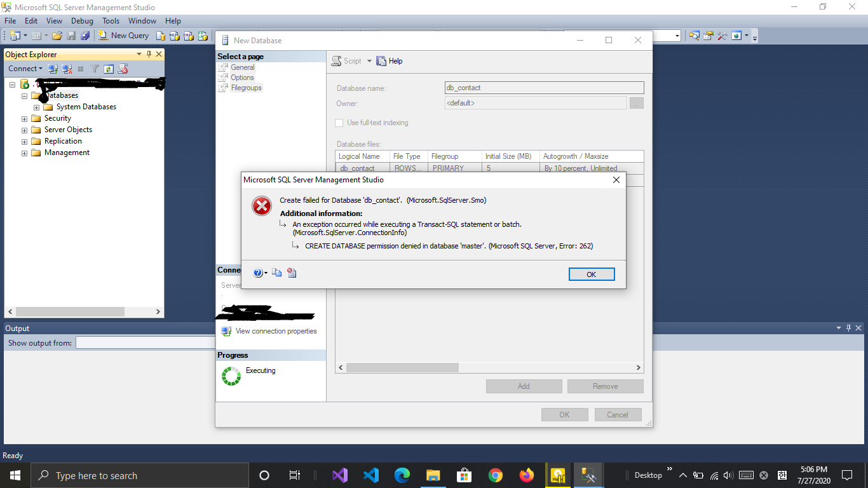Open the Edit menu
Image resolution: width=868 pixels, height=488 pixels.
point(31,21)
